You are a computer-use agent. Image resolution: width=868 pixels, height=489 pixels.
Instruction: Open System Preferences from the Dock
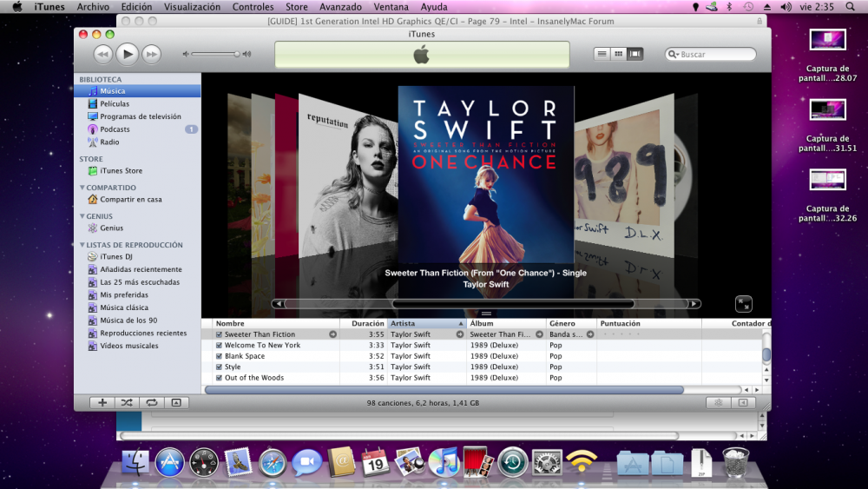pos(547,462)
